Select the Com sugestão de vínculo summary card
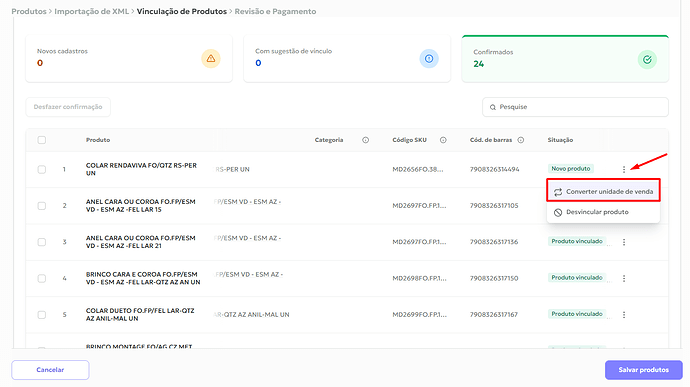Viewport: 690px width, 387px height. point(347,59)
